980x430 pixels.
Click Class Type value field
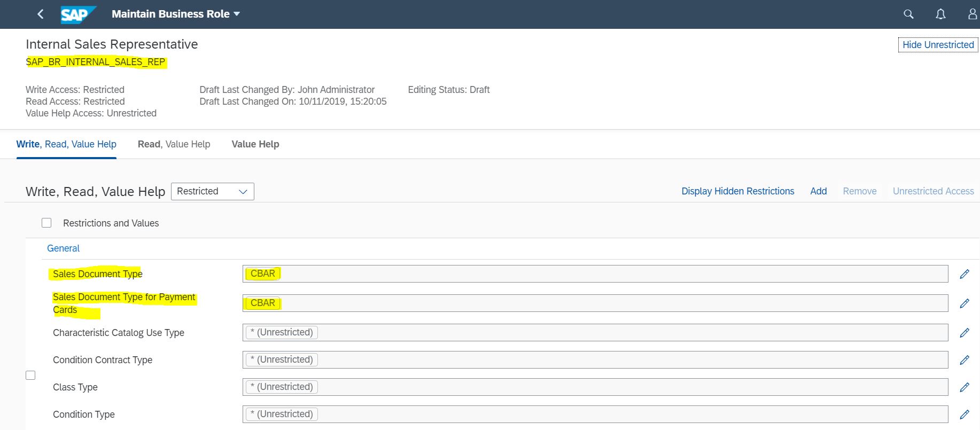tap(595, 387)
